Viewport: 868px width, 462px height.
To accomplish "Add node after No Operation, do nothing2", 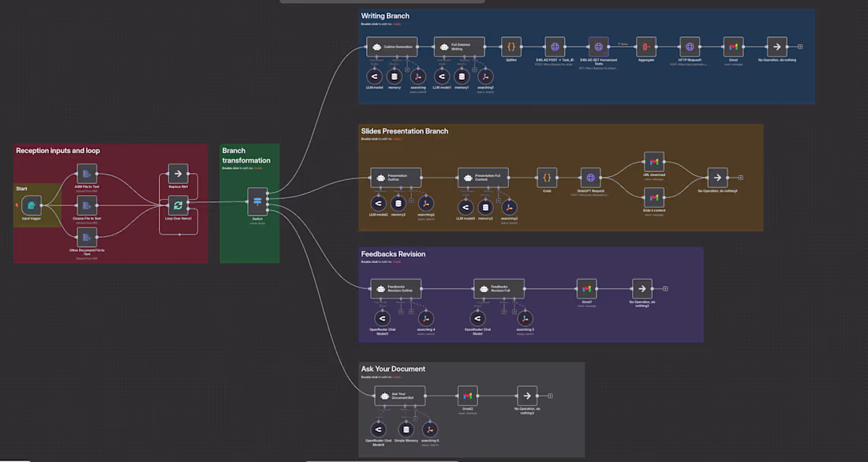I will pyautogui.click(x=665, y=288).
